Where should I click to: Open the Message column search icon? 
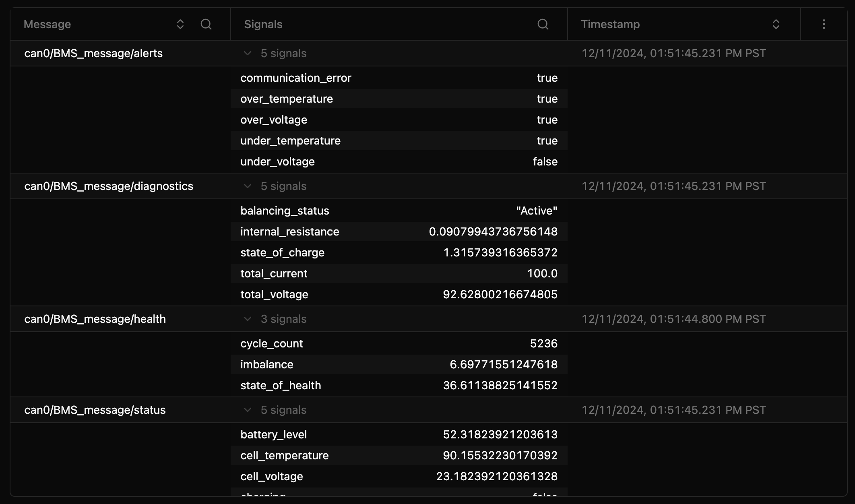[x=206, y=24]
